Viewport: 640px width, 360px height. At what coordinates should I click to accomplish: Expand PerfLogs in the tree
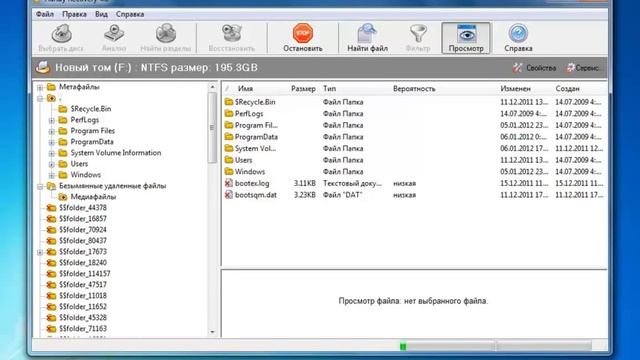pyautogui.click(x=51, y=120)
